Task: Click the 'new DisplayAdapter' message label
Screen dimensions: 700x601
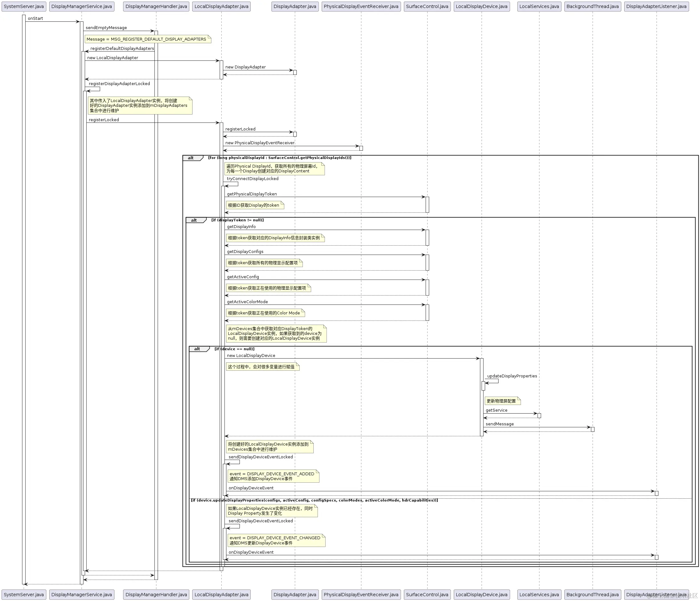Action: [x=246, y=67]
